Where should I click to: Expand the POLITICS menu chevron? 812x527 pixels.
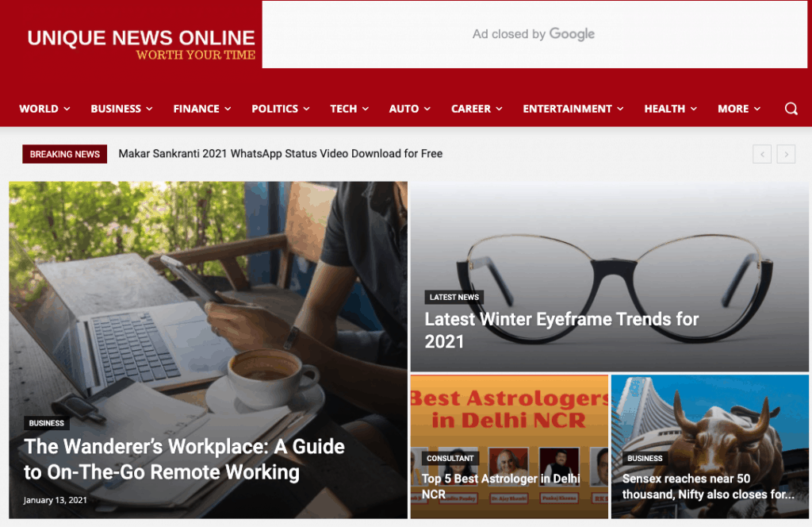tap(306, 109)
